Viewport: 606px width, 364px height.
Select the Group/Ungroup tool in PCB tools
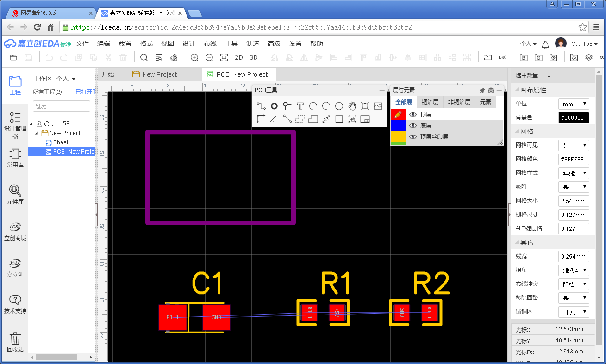352,119
